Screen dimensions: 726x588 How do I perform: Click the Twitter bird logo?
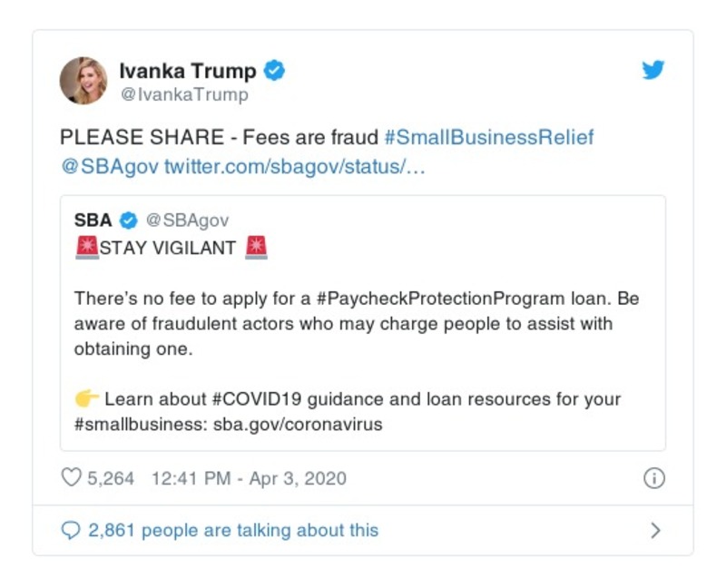tap(652, 69)
